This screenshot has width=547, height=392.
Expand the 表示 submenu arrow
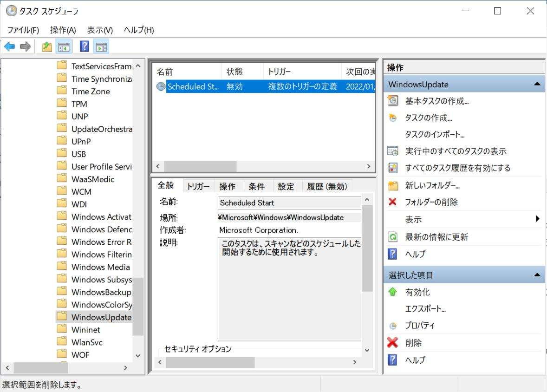pos(538,219)
